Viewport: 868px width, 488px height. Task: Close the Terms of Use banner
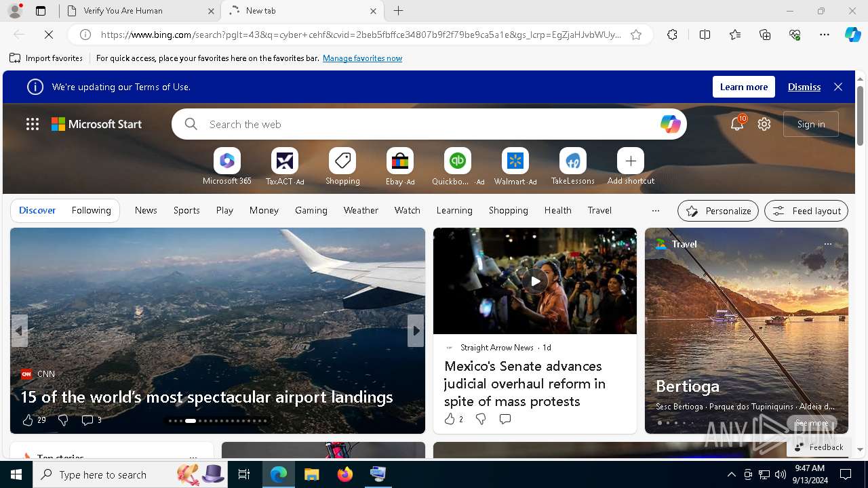tap(838, 87)
